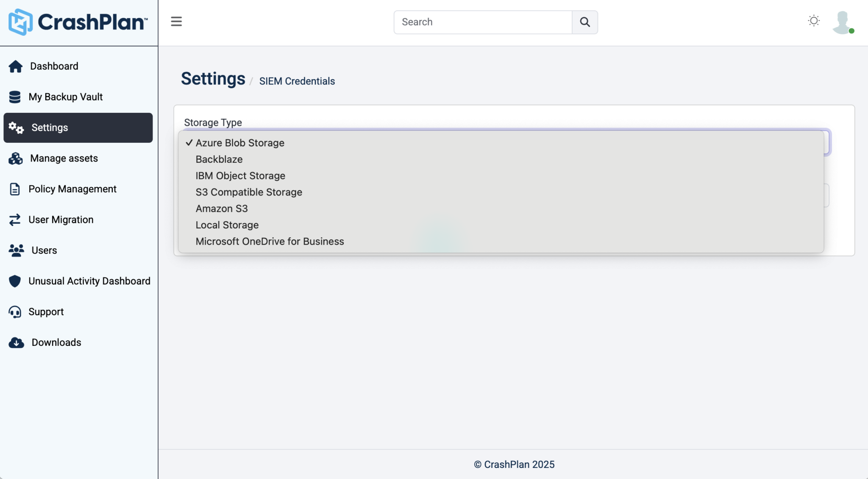The width and height of the screenshot is (868, 479).
Task: Open Manage assets page
Action: point(64,159)
